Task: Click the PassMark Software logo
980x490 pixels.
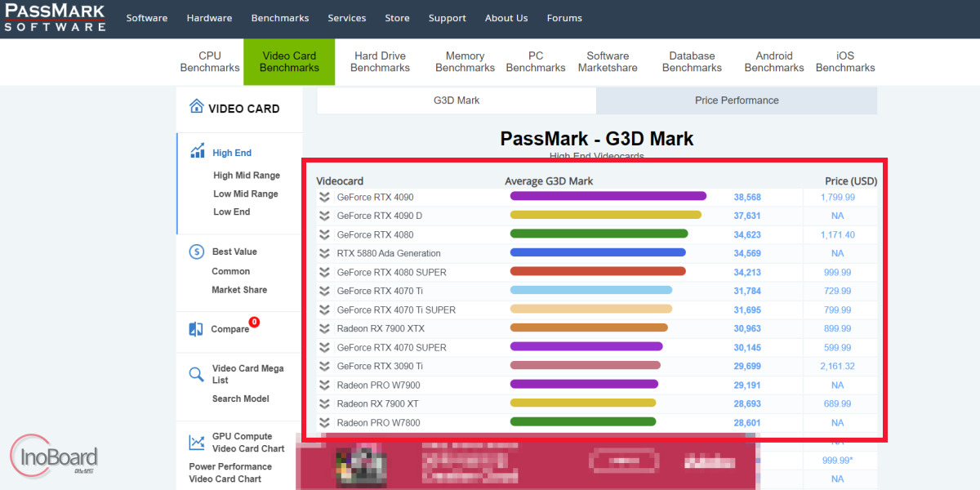Action: [55, 17]
